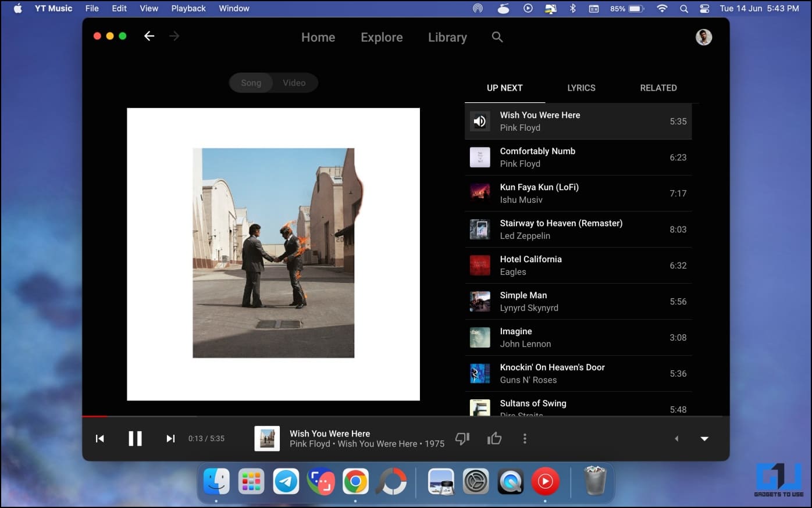Open the Up Next tab
This screenshot has height=508, width=812.
pos(505,88)
